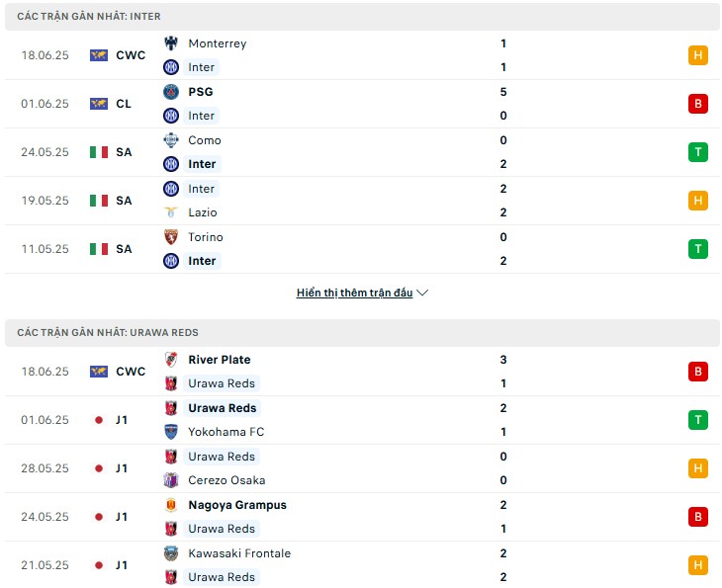The width and height of the screenshot is (722, 588).
Task: Click the Nagoya Grampus logo
Action: (171, 505)
